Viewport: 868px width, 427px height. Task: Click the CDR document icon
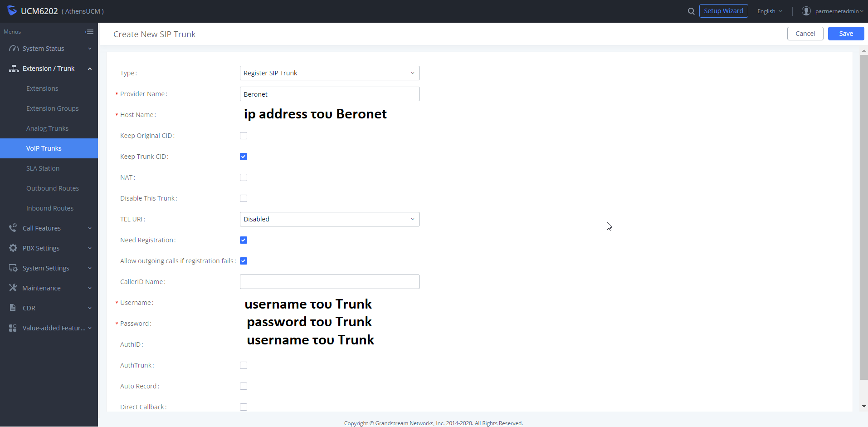pyautogui.click(x=13, y=308)
